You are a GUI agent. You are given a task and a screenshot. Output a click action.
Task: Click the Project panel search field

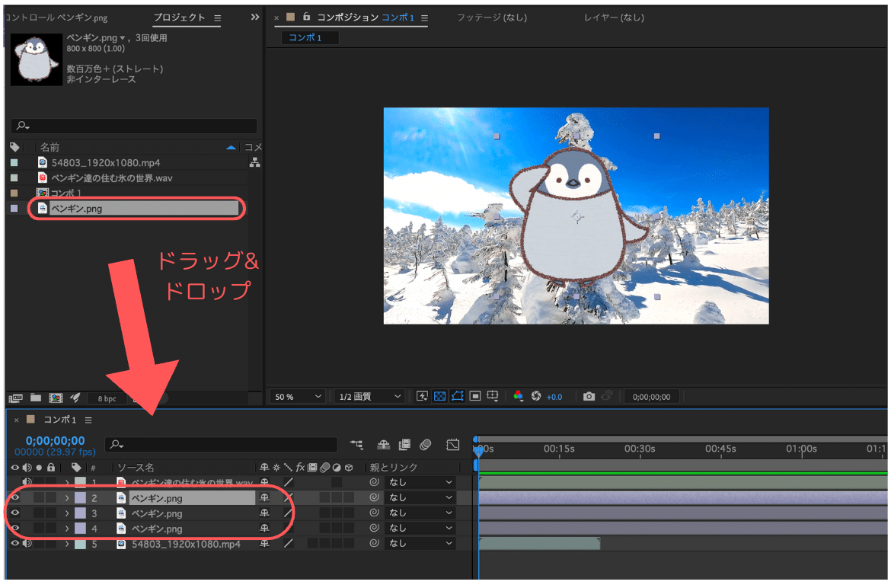(134, 126)
